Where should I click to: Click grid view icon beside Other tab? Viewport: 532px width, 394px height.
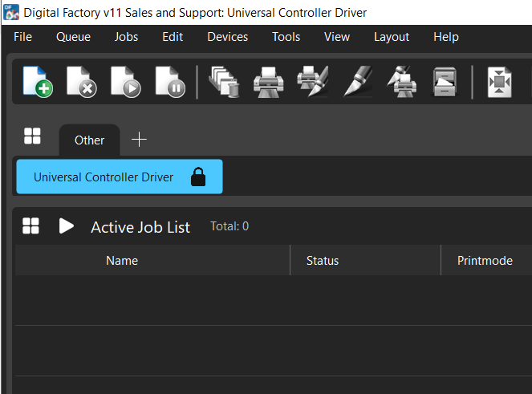coord(32,136)
